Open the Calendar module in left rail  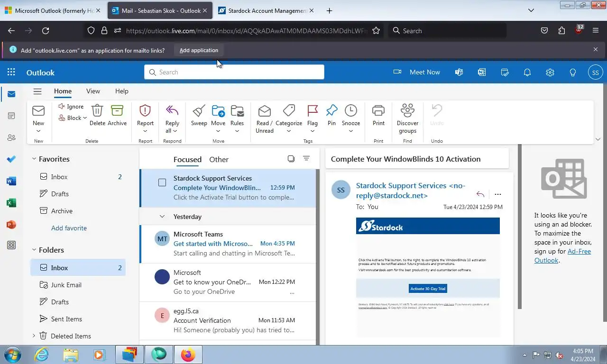coord(11,116)
